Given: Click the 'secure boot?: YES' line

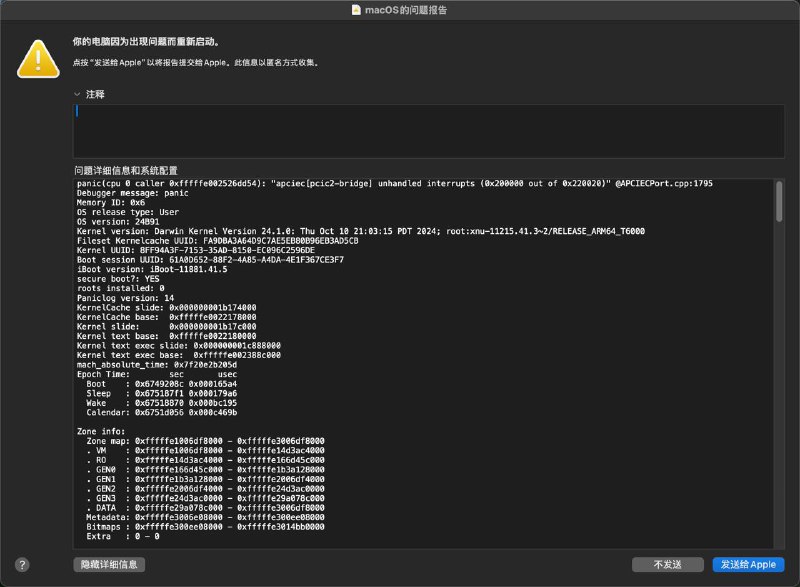Looking at the screenshot, I should (x=118, y=279).
